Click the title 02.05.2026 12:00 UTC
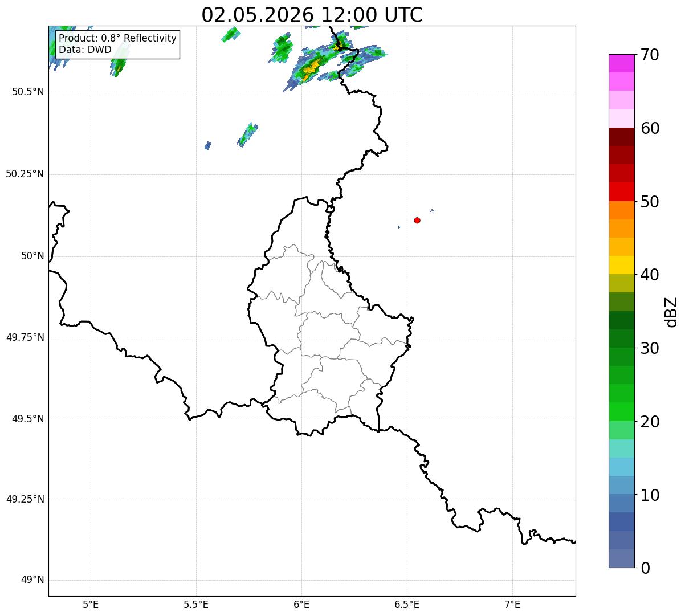 pos(312,15)
